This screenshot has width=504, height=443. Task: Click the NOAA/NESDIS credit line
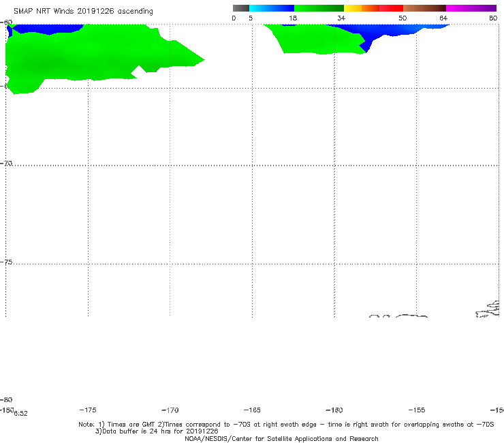(281, 438)
